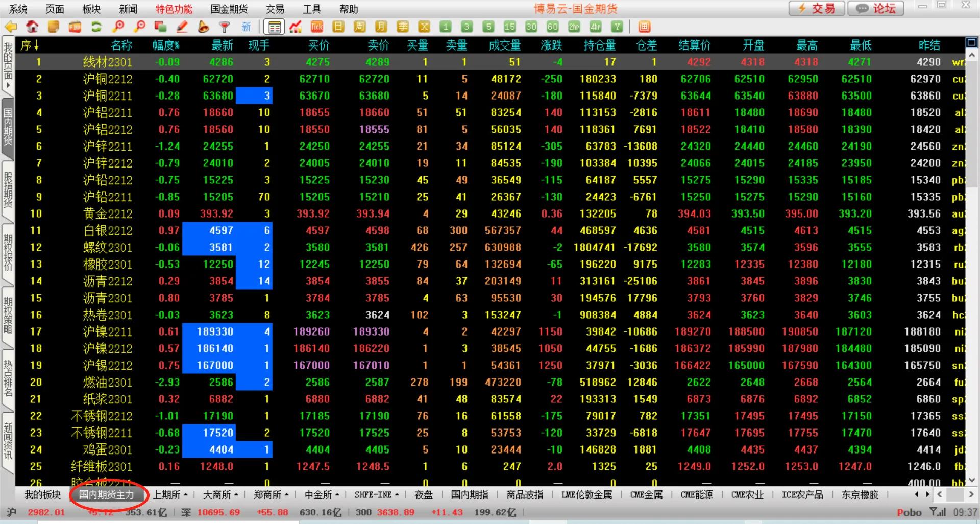The image size is (980, 524).
Task: Click the zoom in magnifier icon
Action: (x=118, y=27)
